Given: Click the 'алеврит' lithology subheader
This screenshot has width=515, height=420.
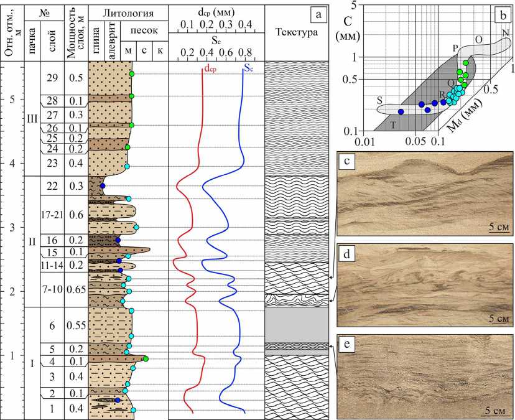Looking at the screenshot, I should point(112,41).
